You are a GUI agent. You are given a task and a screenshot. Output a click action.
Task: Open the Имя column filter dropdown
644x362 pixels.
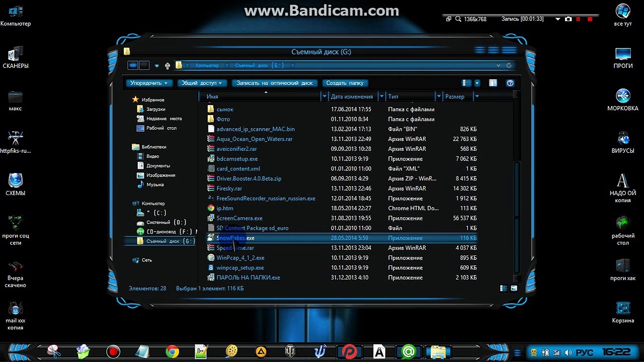(x=324, y=97)
